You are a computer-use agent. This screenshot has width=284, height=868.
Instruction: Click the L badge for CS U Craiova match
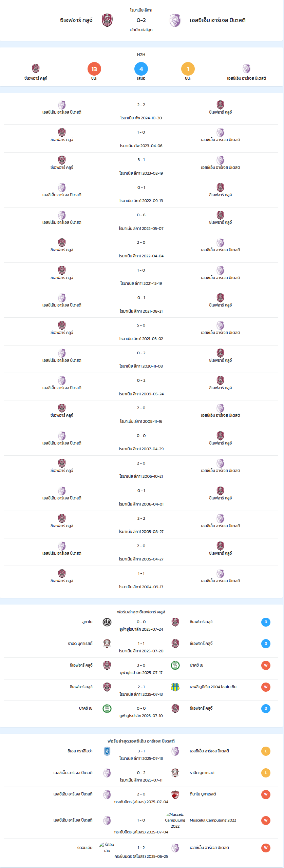tap(266, 751)
